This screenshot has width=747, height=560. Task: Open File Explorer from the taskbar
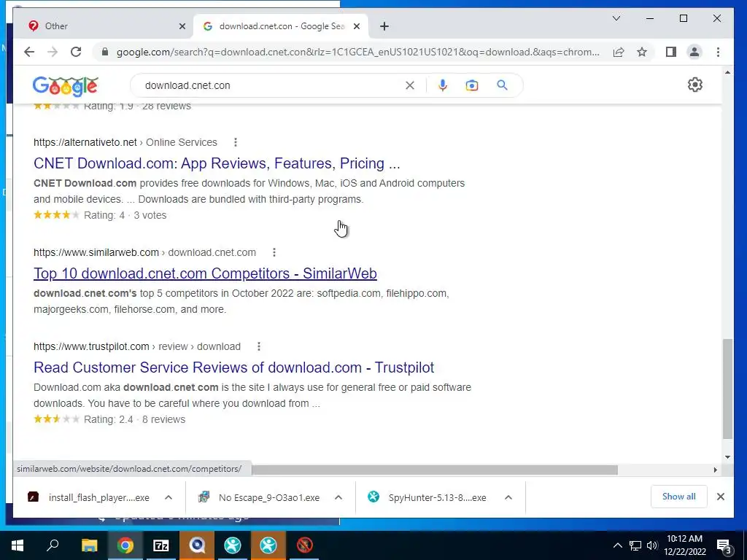click(89, 545)
